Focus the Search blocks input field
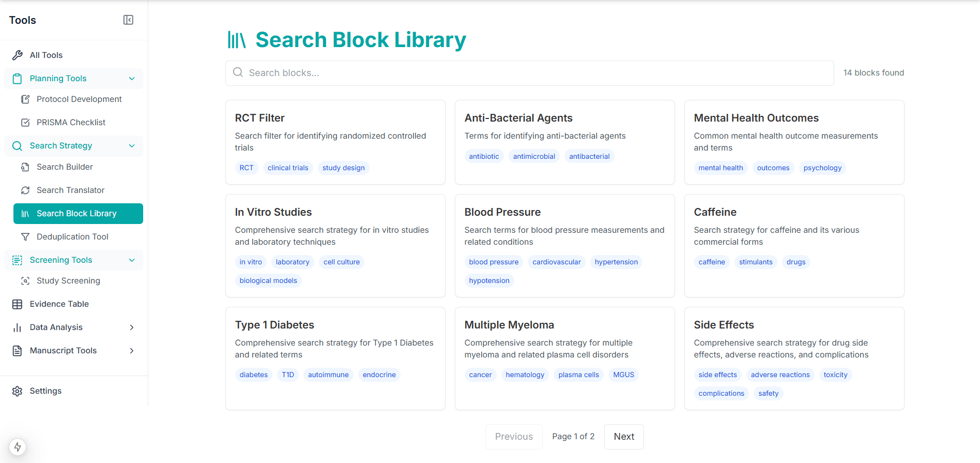Screen dimensions: 980x463 click(529, 73)
